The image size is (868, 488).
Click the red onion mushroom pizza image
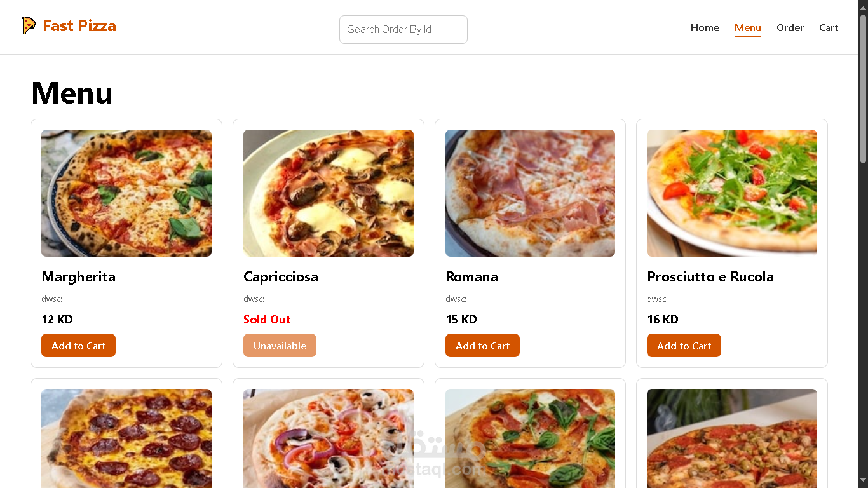pyautogui.click(x=329, y=438)
